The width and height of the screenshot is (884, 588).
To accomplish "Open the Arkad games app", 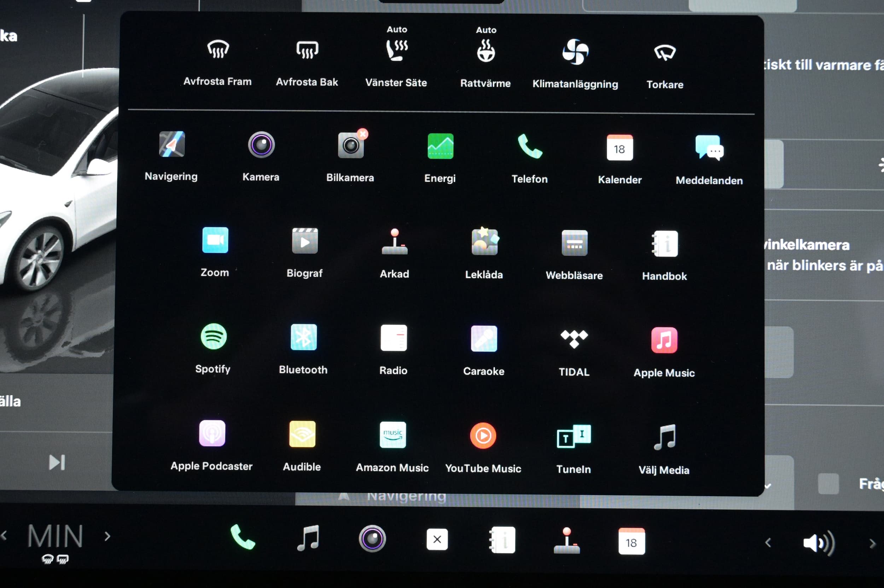I will [395, 254].
